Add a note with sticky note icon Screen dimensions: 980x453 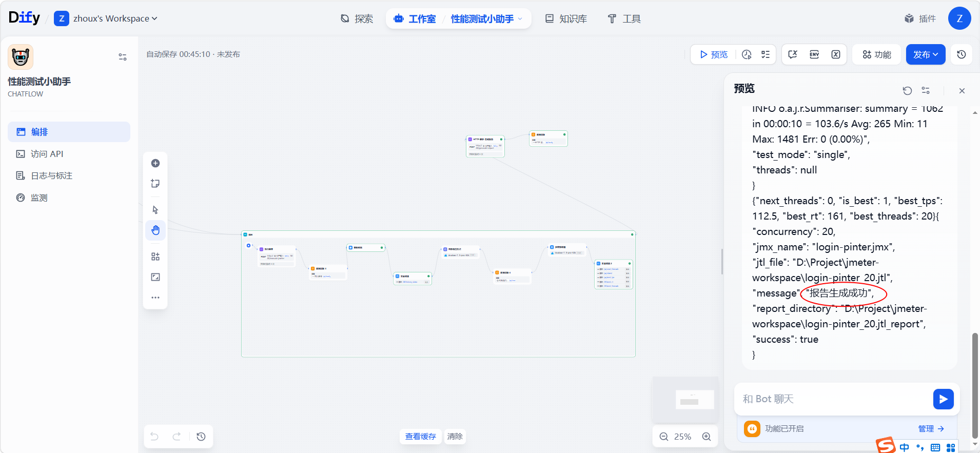click(155, 184)
